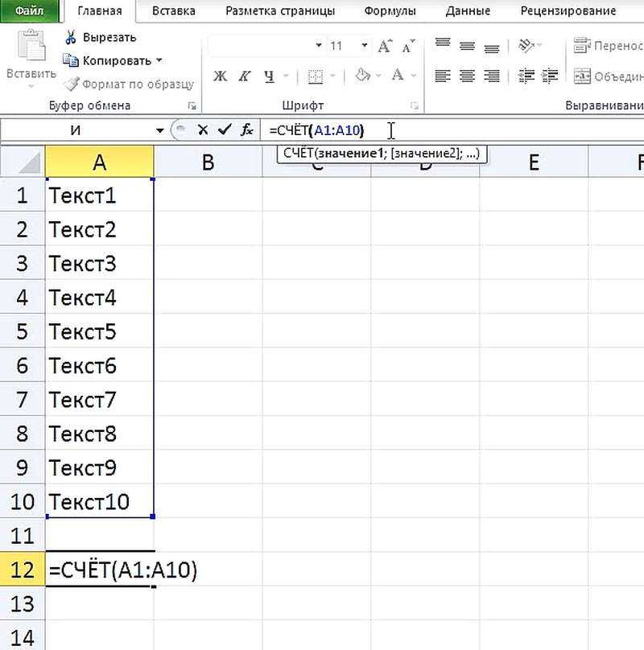Switch to the Главная tab

[100, 10]
